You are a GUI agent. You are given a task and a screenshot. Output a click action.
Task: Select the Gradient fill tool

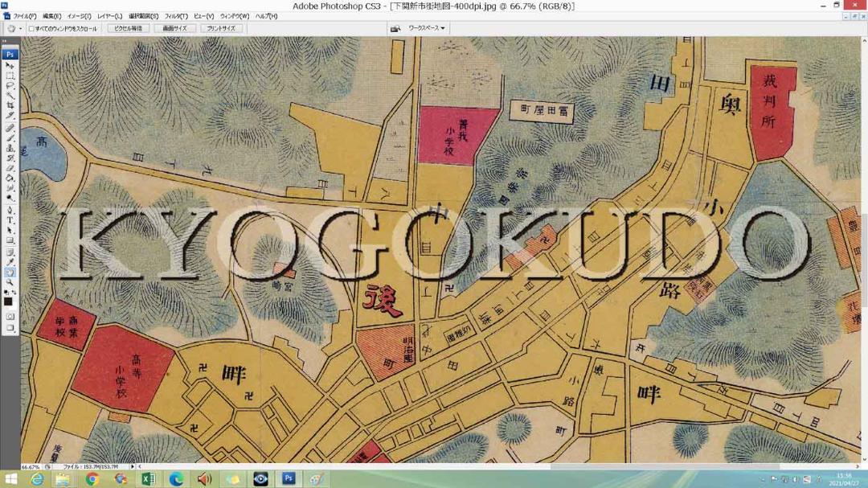tap(10, 178)
